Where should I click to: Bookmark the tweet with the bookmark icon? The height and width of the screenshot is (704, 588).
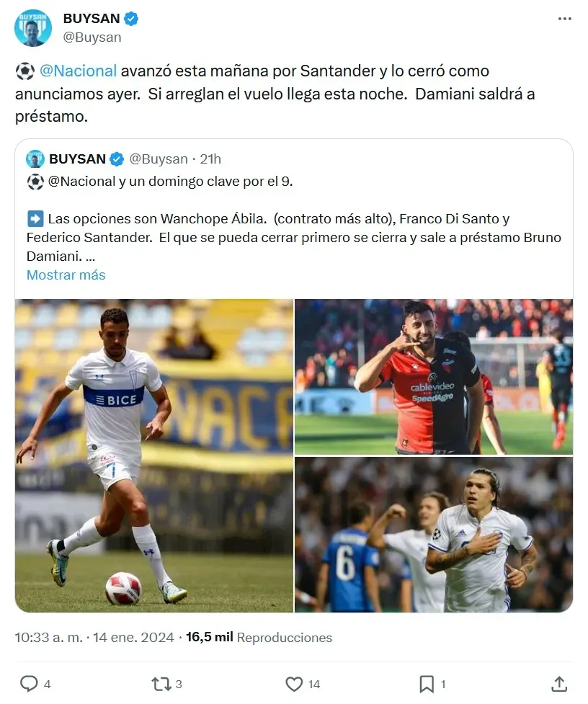pyautogui.click(x=427, y=684)
